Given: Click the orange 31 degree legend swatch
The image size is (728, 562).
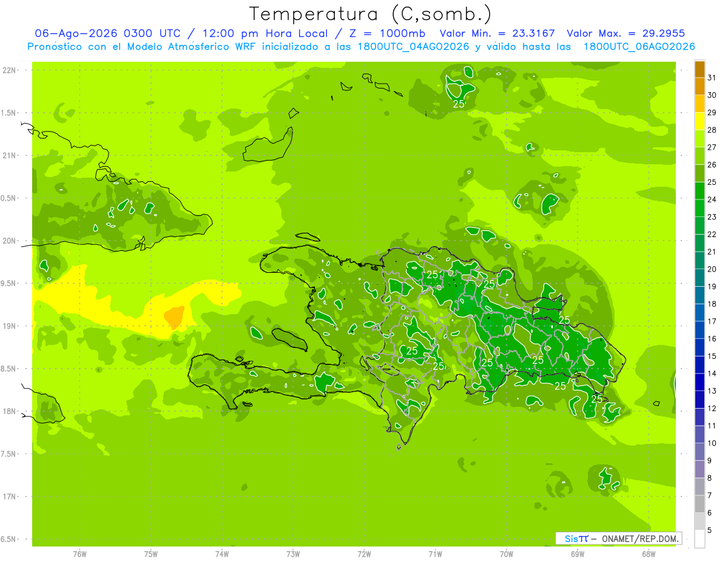Looking at the screenshot, I should pyautogui.click(x=699, y=69).
